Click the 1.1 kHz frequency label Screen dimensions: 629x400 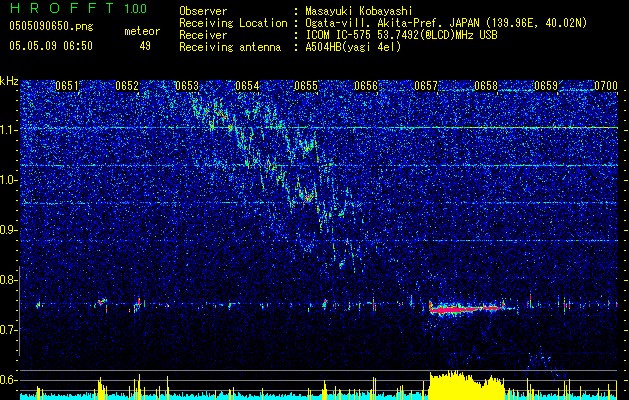(8, 130)
